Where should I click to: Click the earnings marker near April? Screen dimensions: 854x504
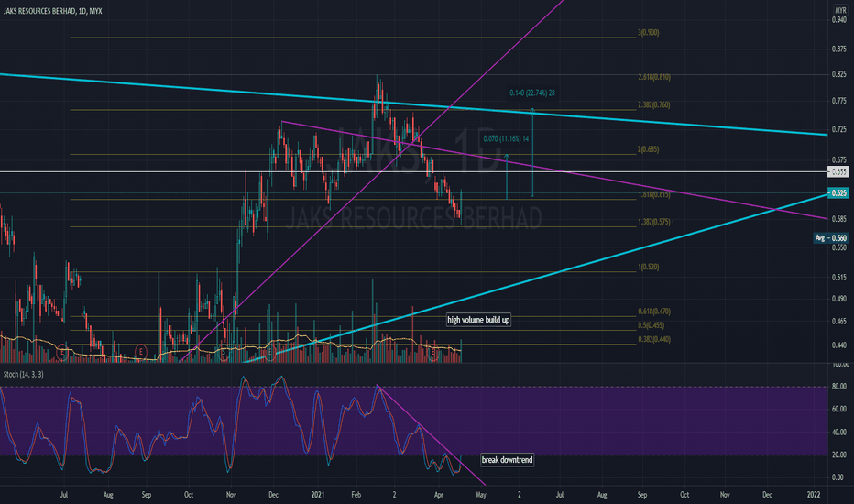(x=433, y=353)
